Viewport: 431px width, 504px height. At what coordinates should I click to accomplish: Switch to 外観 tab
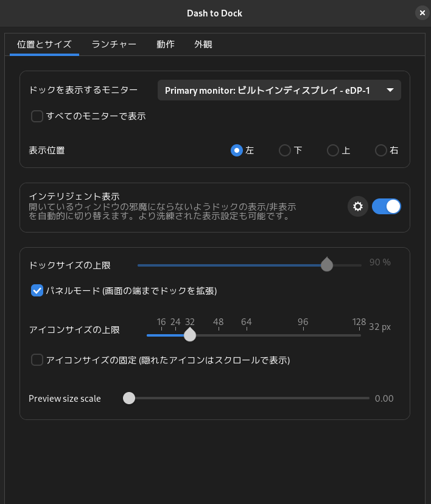pos(203,44)
